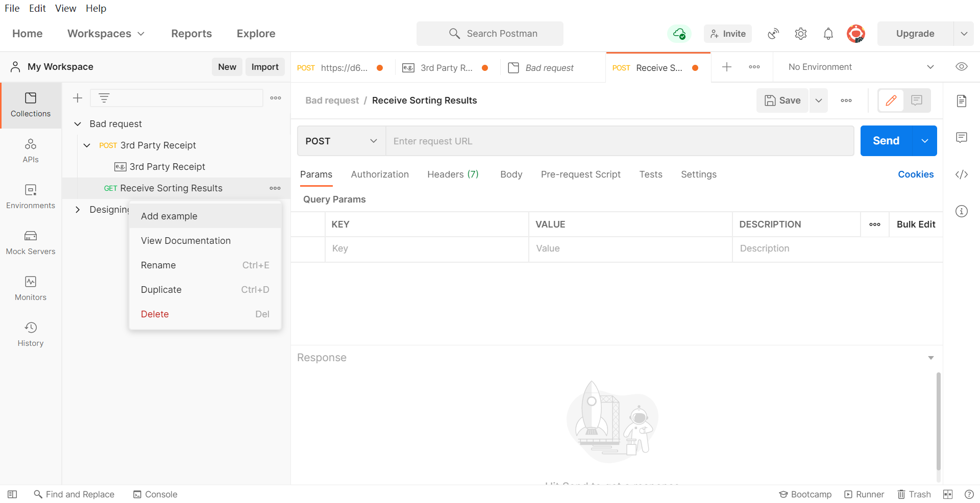Open the settings gear icon

(x=801, y=34)
